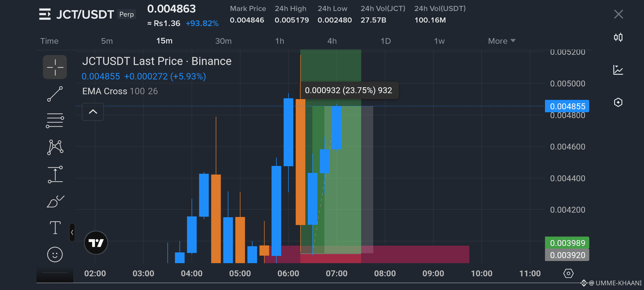
Task: Click the 0.004855 current price axis label
Action: (567, 106)
